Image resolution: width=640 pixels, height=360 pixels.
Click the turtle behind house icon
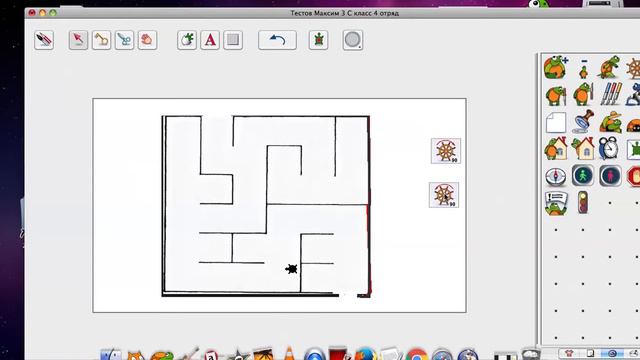point(583,148)
